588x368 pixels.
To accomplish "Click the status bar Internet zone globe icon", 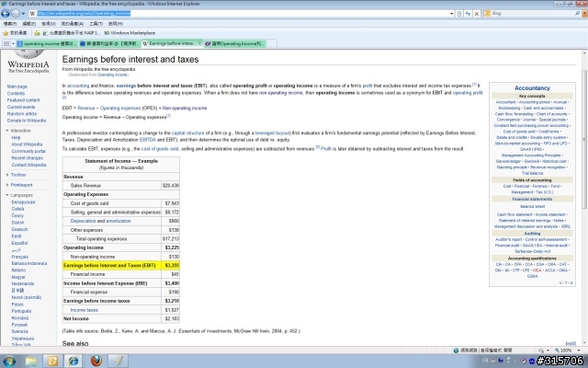I will tap(456, 351).
